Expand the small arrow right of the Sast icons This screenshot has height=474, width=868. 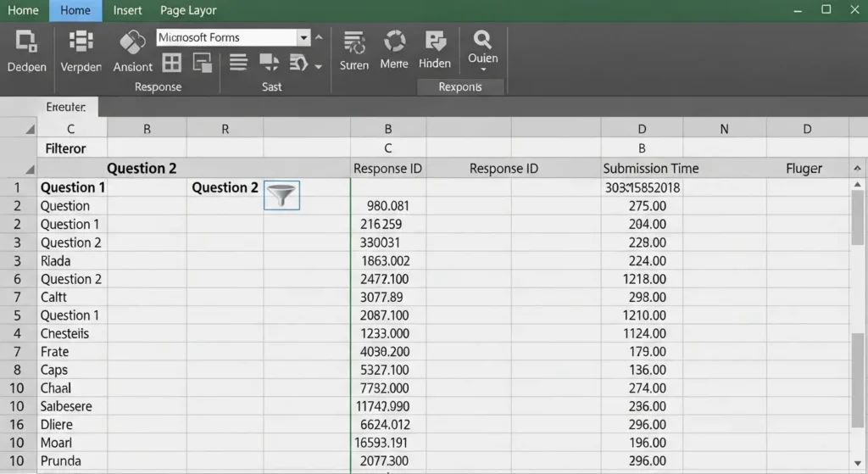319,66
